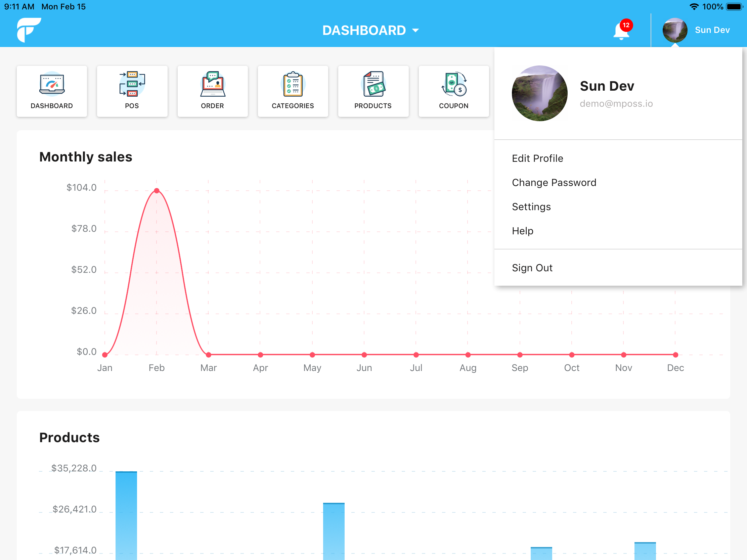Sign Out of the account
This screenshot has height=560, width=747.
point(532,268)
